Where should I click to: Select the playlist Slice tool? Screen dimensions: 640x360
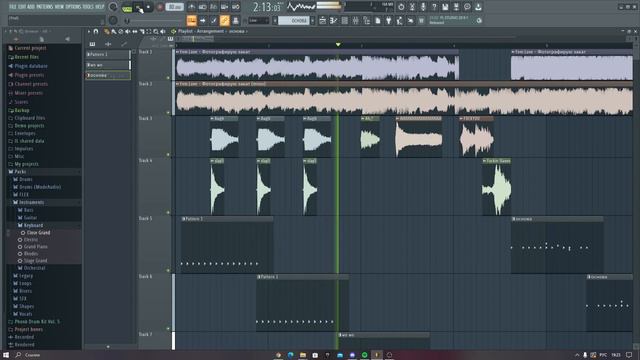coord(142,31)
